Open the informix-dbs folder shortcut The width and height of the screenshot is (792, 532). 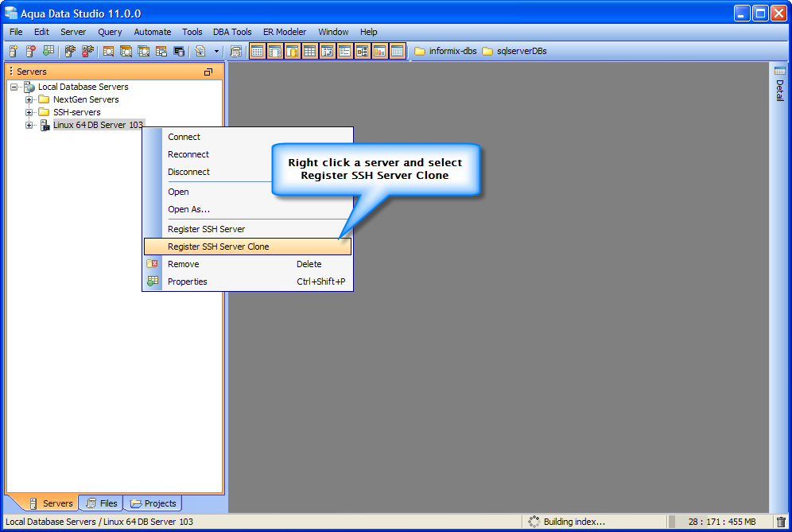(x=445, y=51)
